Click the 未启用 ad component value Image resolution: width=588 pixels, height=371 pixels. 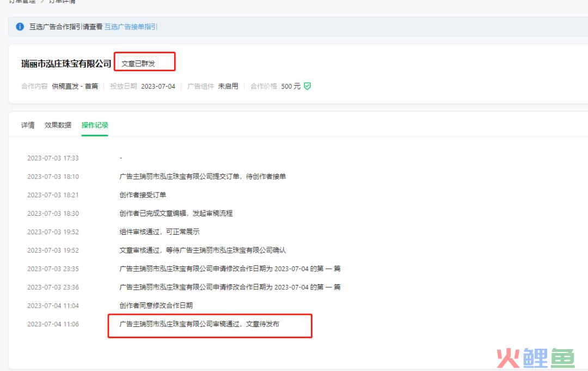[x=228, y=86]
